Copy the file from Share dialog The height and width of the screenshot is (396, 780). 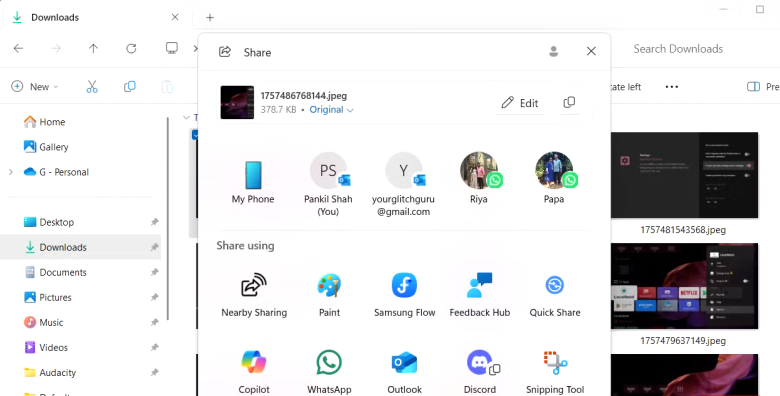pyautogui.click(x=569, y=102)
